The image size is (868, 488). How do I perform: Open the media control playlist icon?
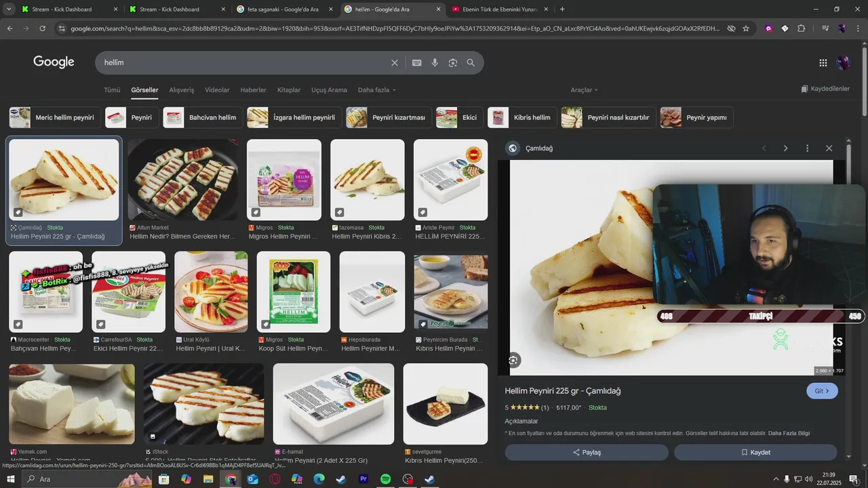[825, 28]
